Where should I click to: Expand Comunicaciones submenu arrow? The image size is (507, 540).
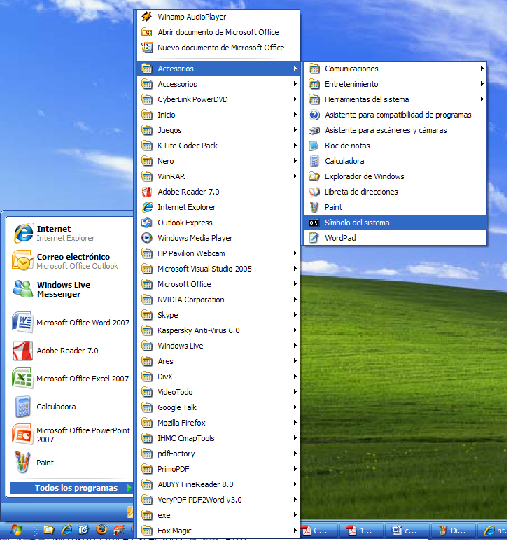coord(482,69)
